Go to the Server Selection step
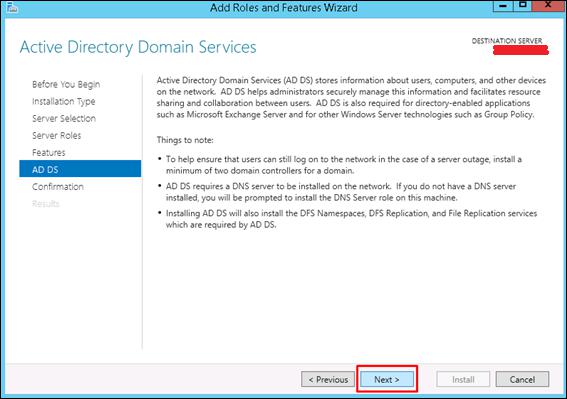 (x=64, y=118)
